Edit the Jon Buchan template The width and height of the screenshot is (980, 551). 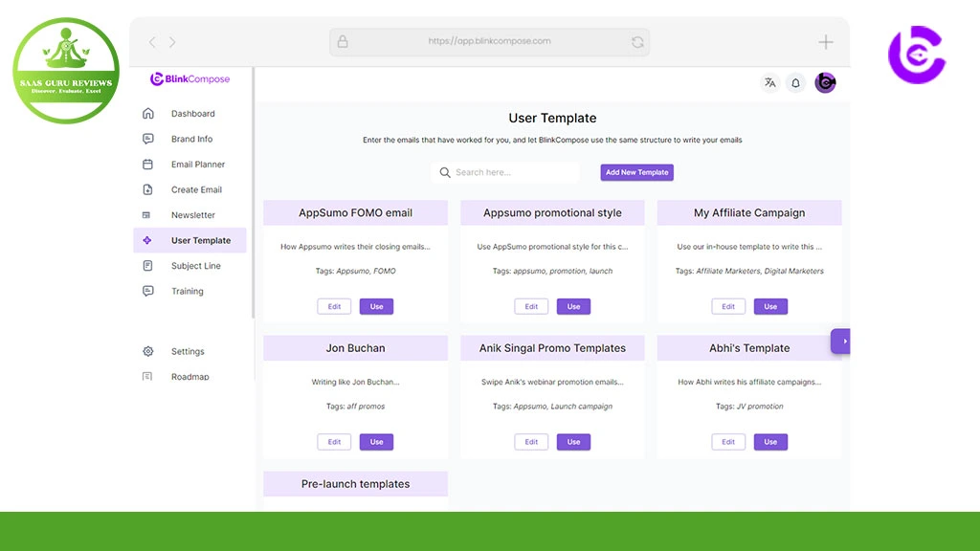(x=334, y=442)
